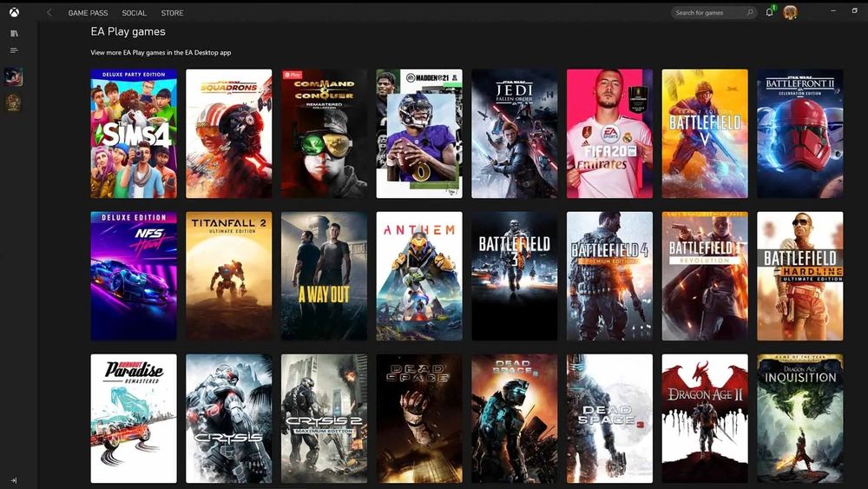The image size is (868, 489).
Task: Open first recent game sidebar thumbnail
Action: tap(13, 76)
